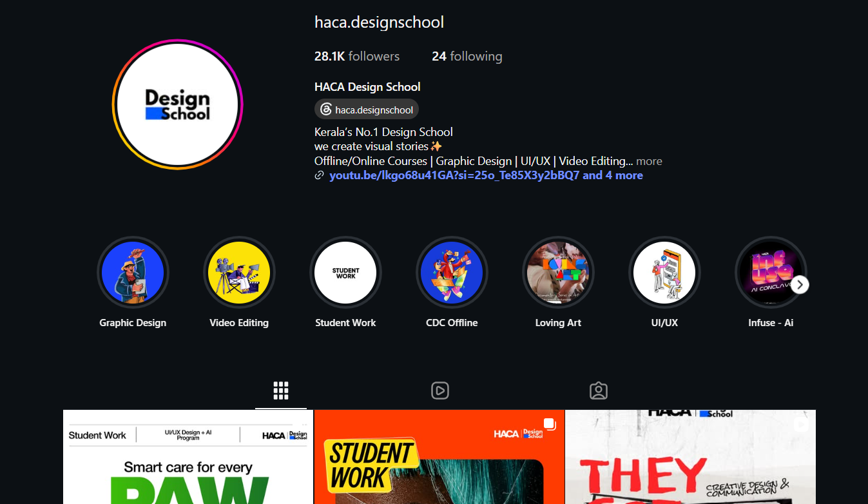
Task: Switch to the Posts grid tab
Action: (x=281, y=391)
